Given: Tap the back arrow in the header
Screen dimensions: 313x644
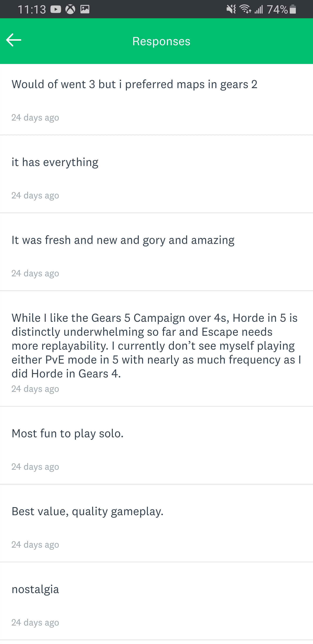Looking at the screenshot, I should pyautogui.click(x=14, y=40).
